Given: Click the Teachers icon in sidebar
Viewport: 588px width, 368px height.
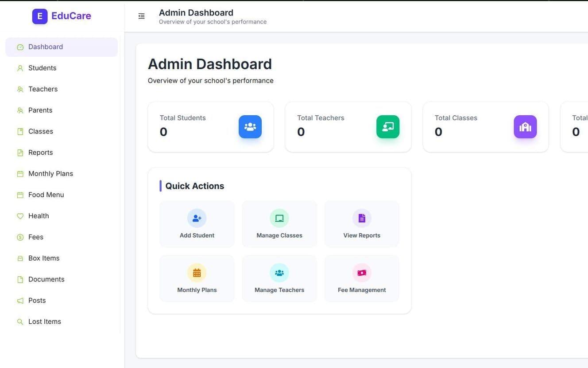Looking at the screenshot, I should coord(20,89).
